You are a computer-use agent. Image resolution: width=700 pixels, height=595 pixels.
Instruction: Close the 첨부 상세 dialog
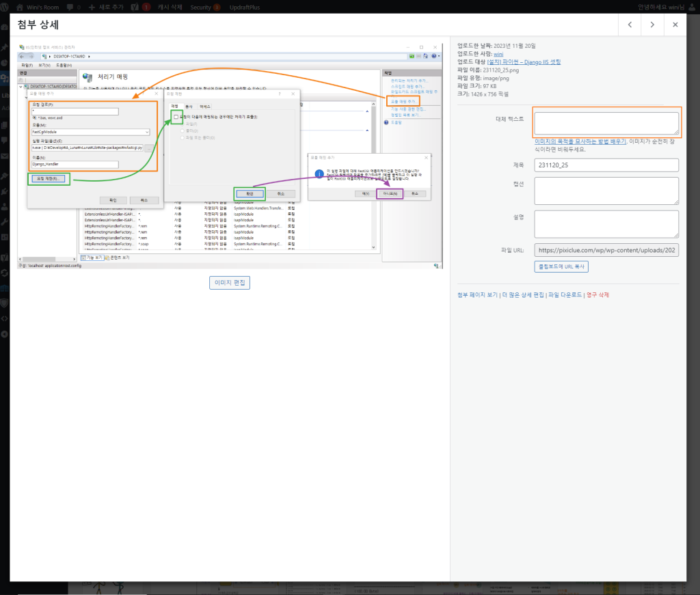(675, 25)
